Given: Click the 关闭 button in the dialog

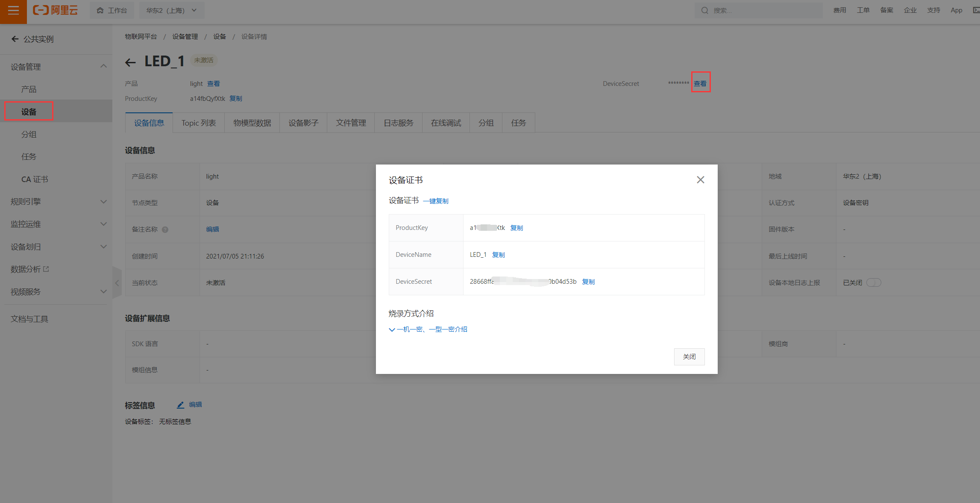Looking at the screenshot, I should [689, 356].
